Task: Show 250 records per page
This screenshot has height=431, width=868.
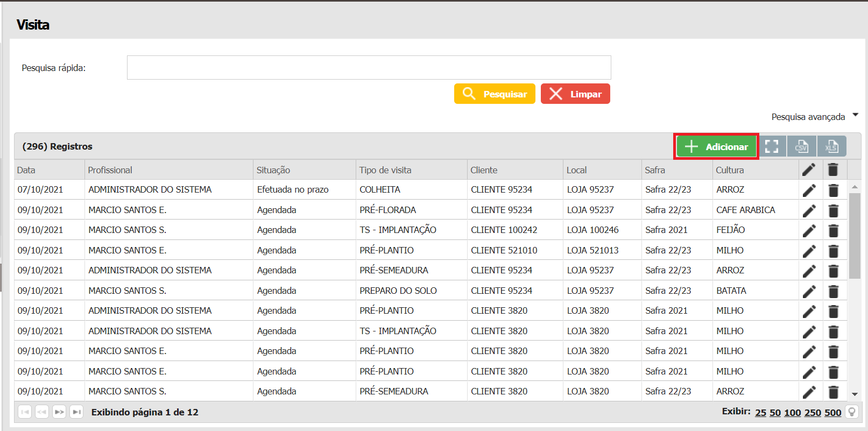Action: coord(813,412)
